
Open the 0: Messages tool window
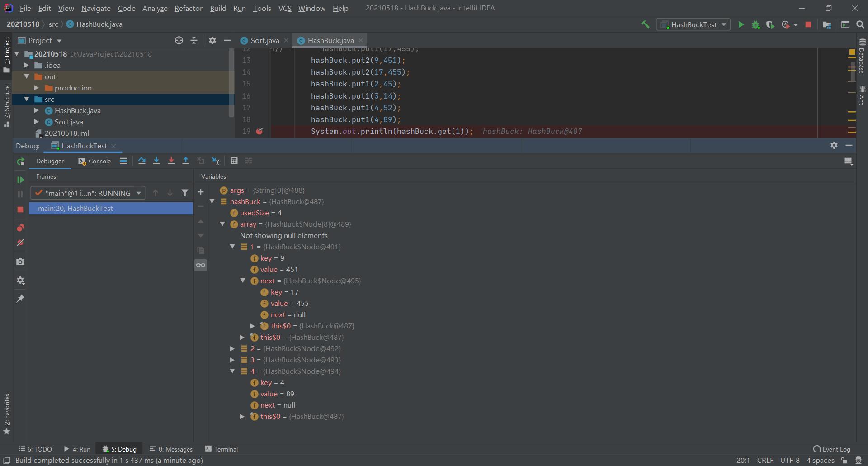tap(171, 449)
